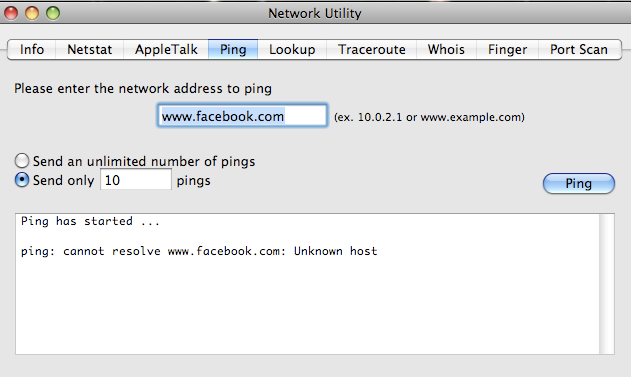631x377 pixels.
Task: Zoom window with the green button
Action: click(x=53, y=13)
